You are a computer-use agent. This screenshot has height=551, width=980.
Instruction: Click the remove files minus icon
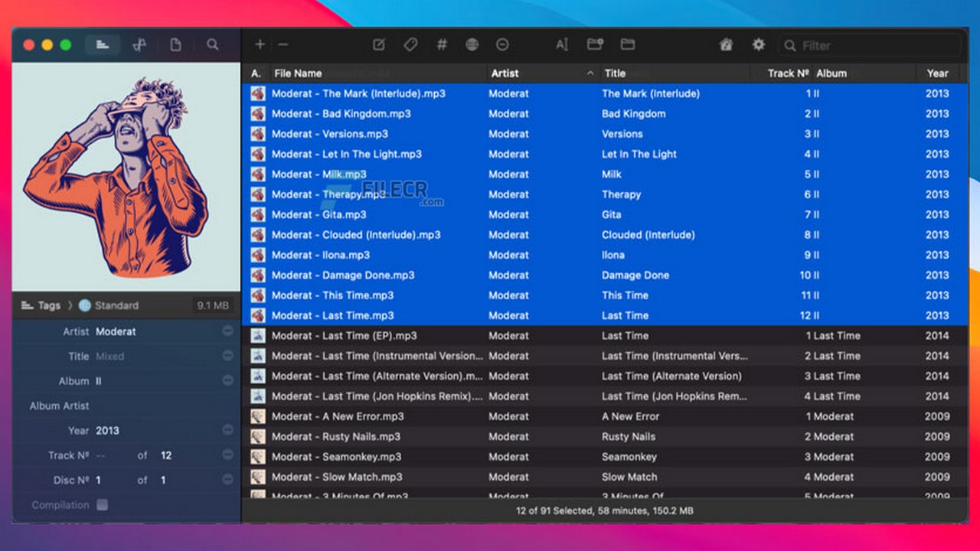(x=283, y=45)
